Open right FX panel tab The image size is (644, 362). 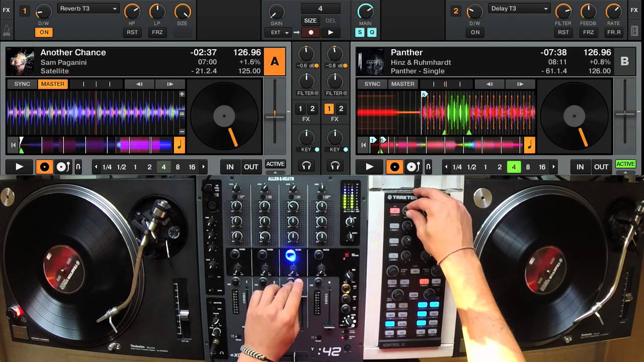[634, 10]
